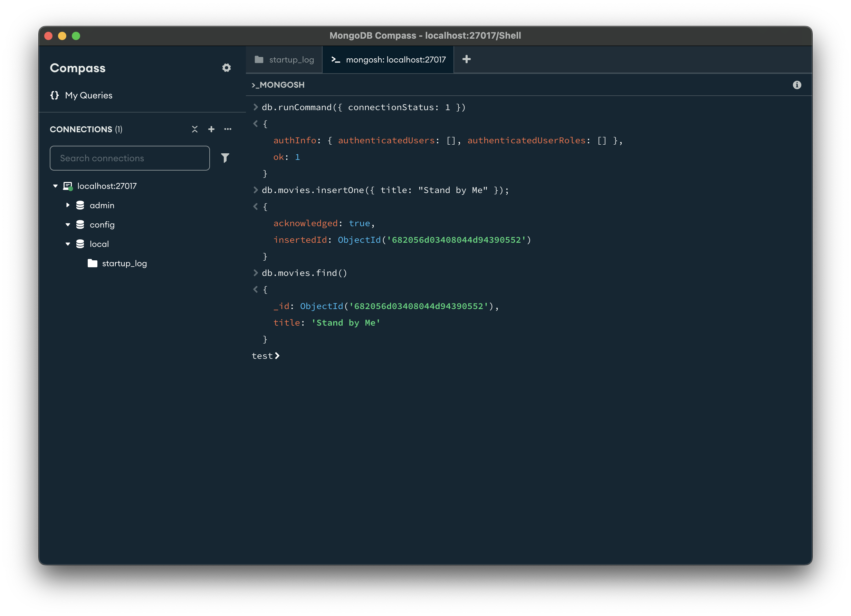851x616 pixels.
Task: Select the local database label
Action: (99, 244)
